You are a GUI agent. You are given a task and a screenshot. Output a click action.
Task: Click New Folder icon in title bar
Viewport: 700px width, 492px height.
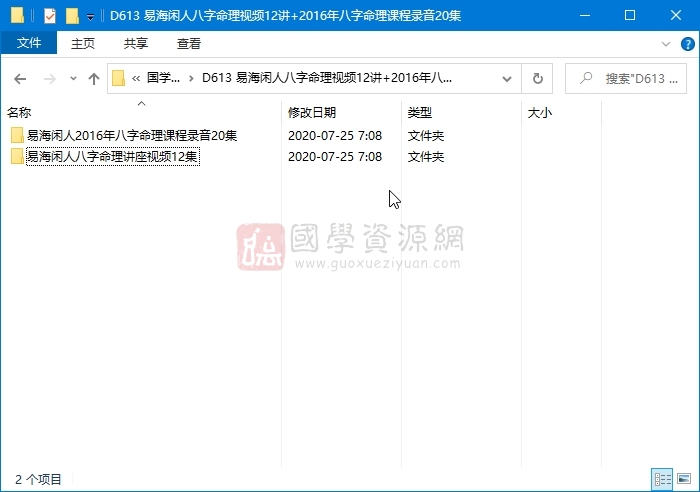click(72, 15)
